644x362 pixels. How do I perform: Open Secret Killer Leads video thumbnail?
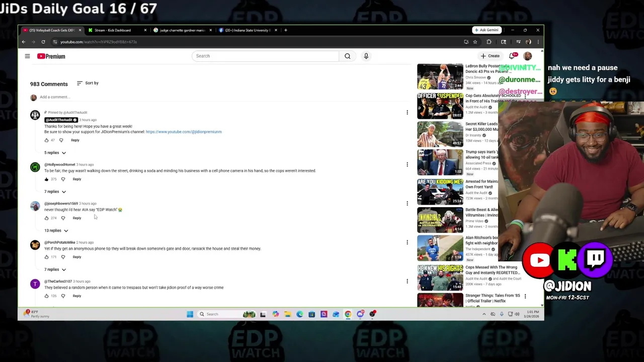click(440, 134)
